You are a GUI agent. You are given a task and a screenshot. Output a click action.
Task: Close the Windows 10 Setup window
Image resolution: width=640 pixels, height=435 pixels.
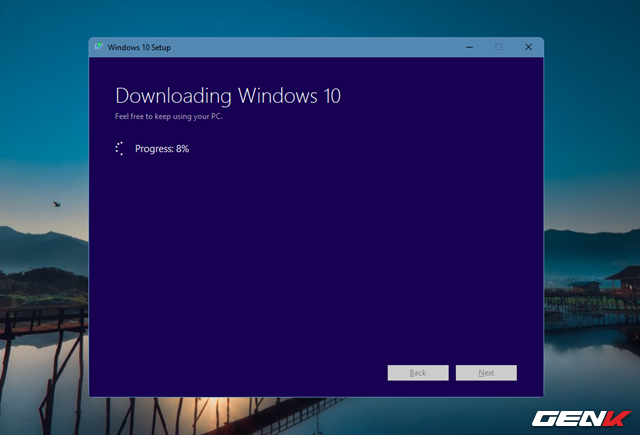coord(528,47)
